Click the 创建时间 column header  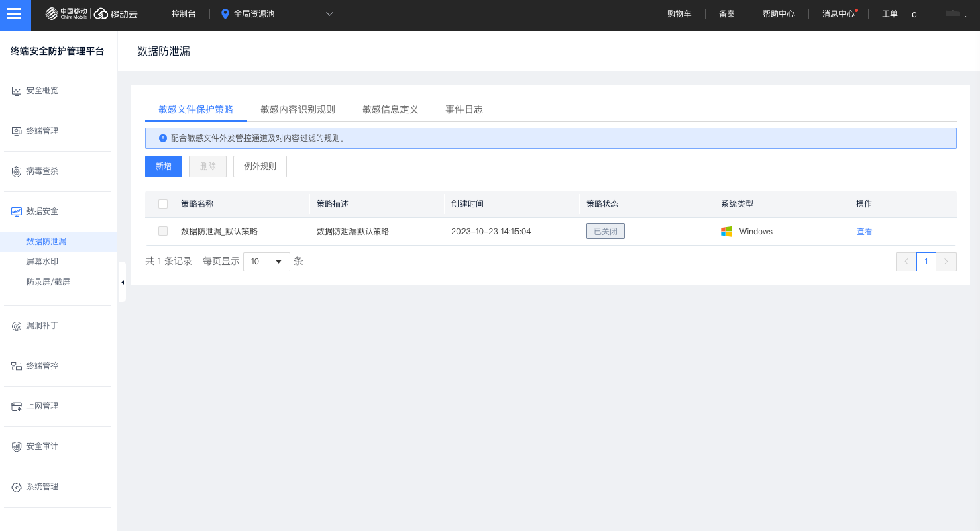(468, 204)
